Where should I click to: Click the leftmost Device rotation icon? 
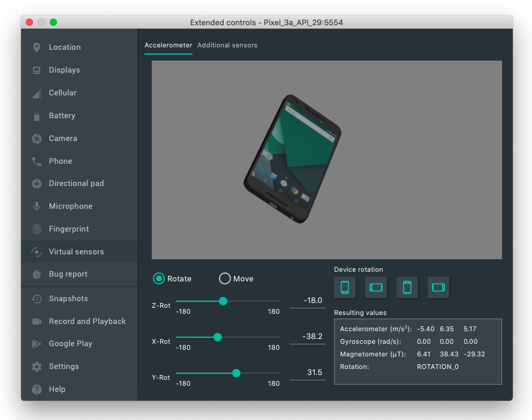[x=345, y=287]
